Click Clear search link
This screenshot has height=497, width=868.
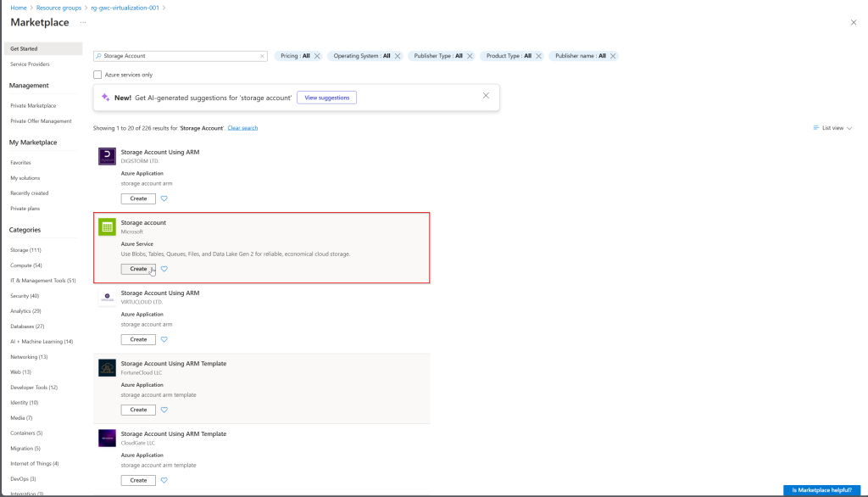click(242, 128)
